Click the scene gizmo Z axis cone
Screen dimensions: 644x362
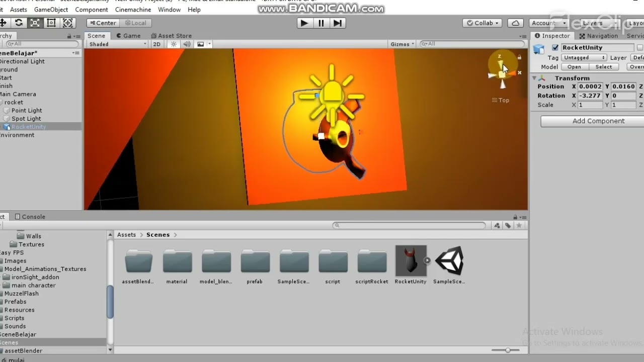pyautogui.click(x=501, y=64)
